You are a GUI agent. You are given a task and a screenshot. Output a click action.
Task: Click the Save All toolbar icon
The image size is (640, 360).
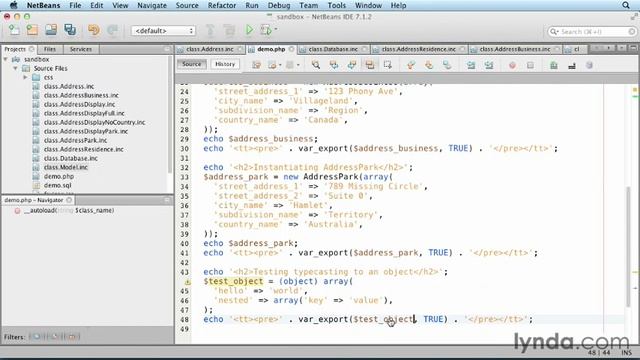click(70, 30)
